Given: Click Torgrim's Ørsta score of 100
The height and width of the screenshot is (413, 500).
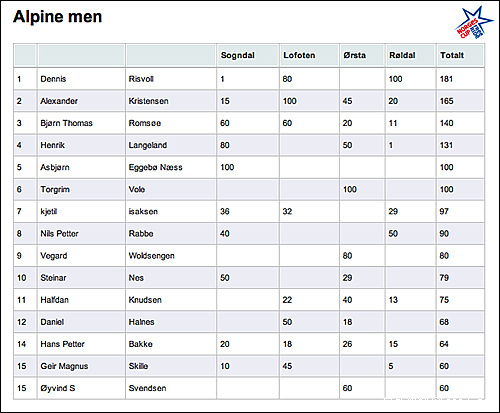Looking at the screenshot, I should pyautogui.click(x=350, y=189).
